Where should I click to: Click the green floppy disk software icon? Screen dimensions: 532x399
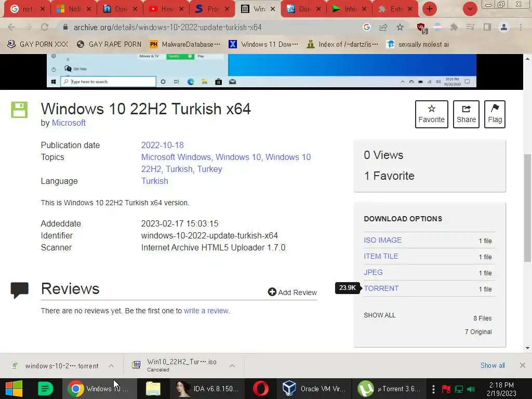click(x=19, y=110)
